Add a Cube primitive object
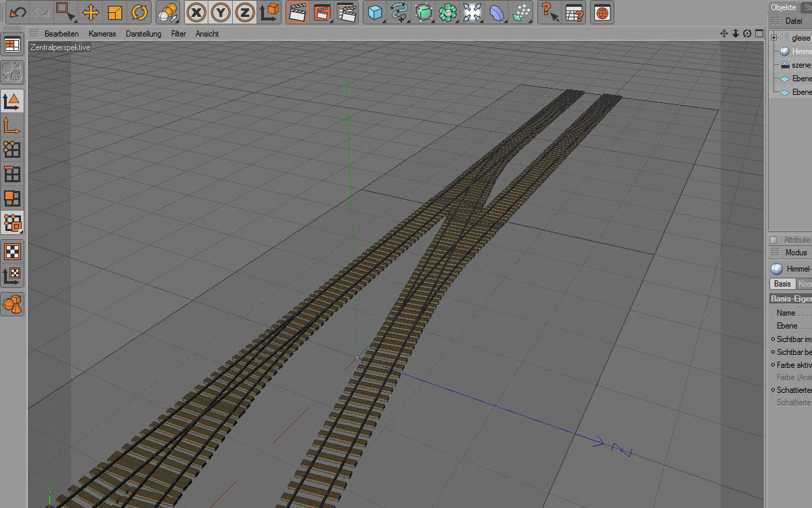812x508 pixels. (375, 12)
